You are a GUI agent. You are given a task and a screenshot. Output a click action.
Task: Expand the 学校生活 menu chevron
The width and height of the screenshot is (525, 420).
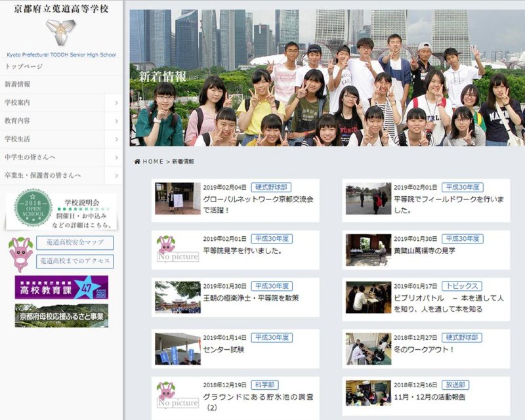(x=116, y=139)
